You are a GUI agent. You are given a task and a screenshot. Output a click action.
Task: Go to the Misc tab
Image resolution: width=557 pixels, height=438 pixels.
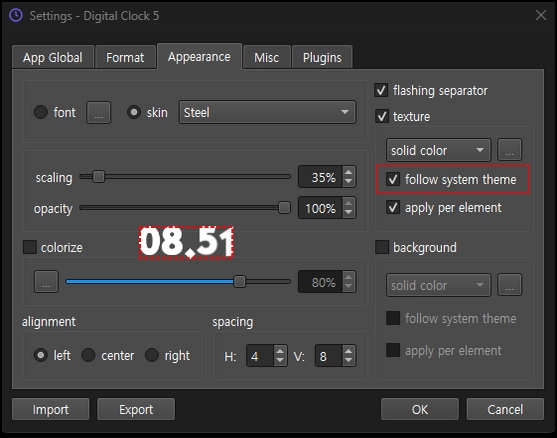(x=266, y=57)
